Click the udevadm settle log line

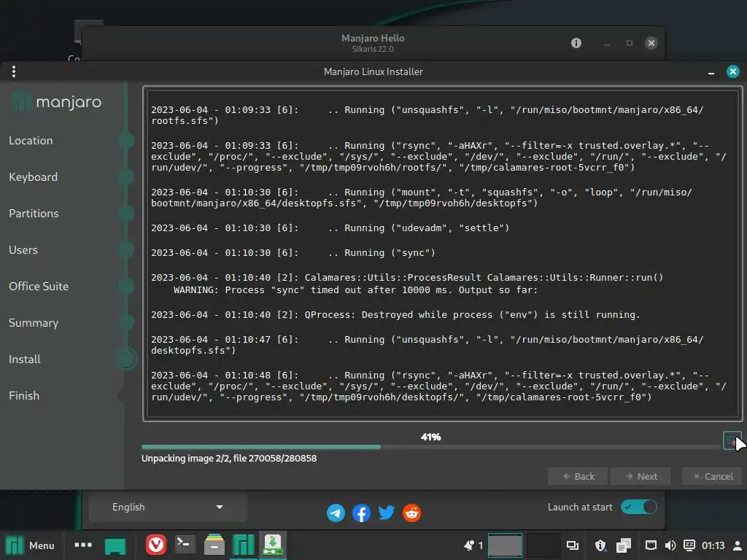(330, 228)
